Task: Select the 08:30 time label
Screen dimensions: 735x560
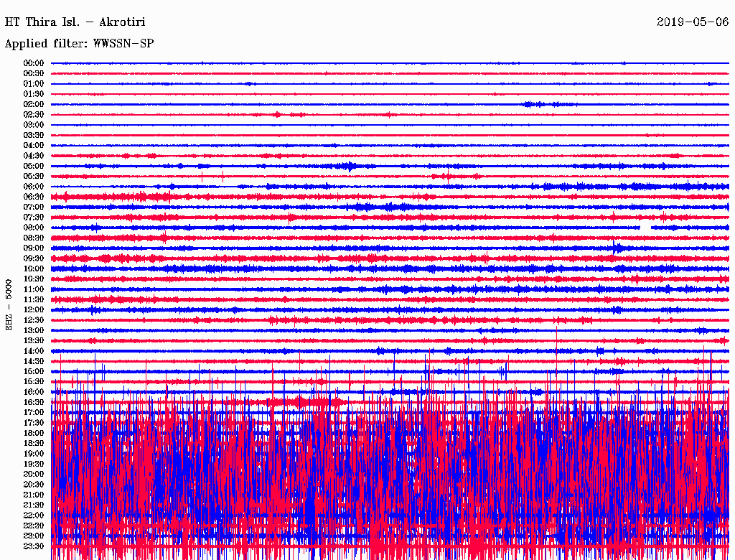Action: coord(34,238)
